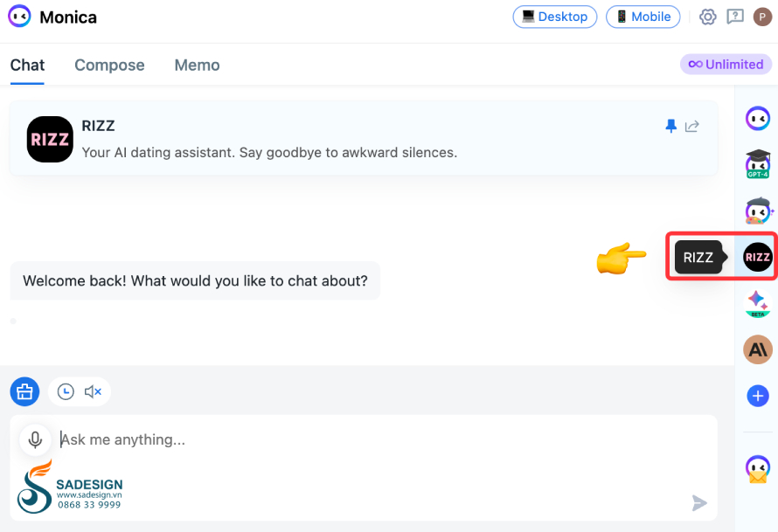Select the default Monica bot in the sidebar
The width and height of the screenshot is (778, 532).
pos(758,119)
